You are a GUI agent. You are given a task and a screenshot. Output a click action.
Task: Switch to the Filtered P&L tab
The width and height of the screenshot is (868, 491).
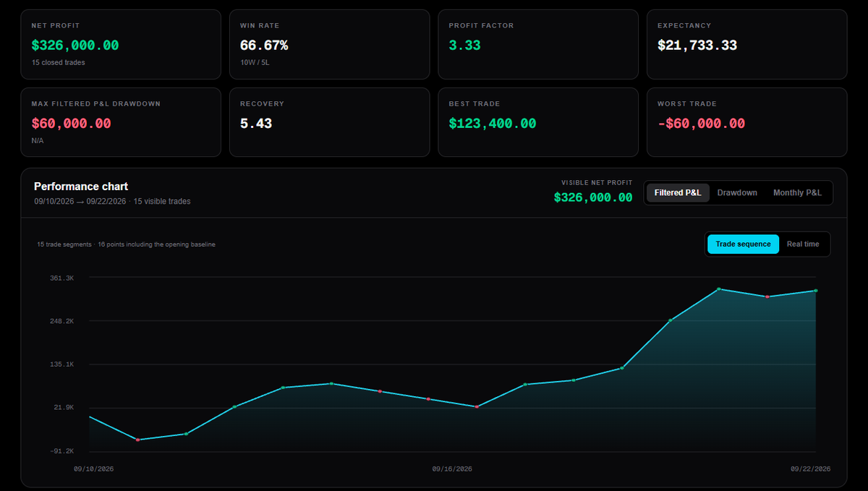click(678, 193)
